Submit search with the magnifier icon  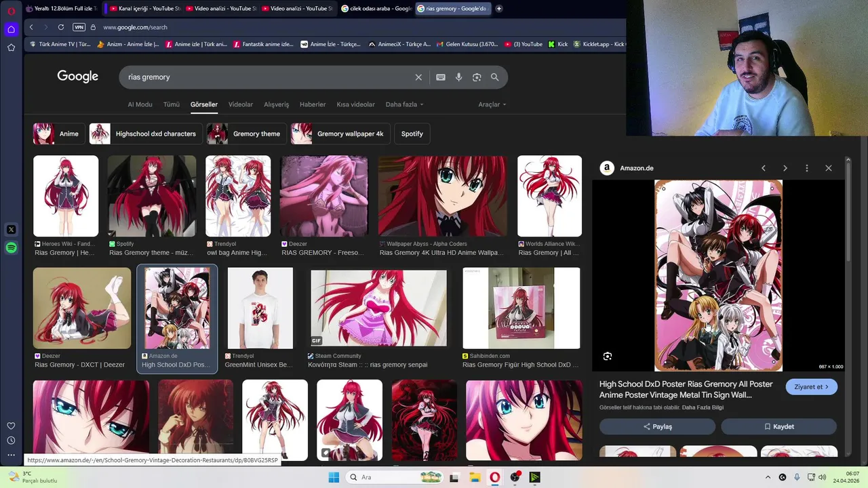[495, 77]
